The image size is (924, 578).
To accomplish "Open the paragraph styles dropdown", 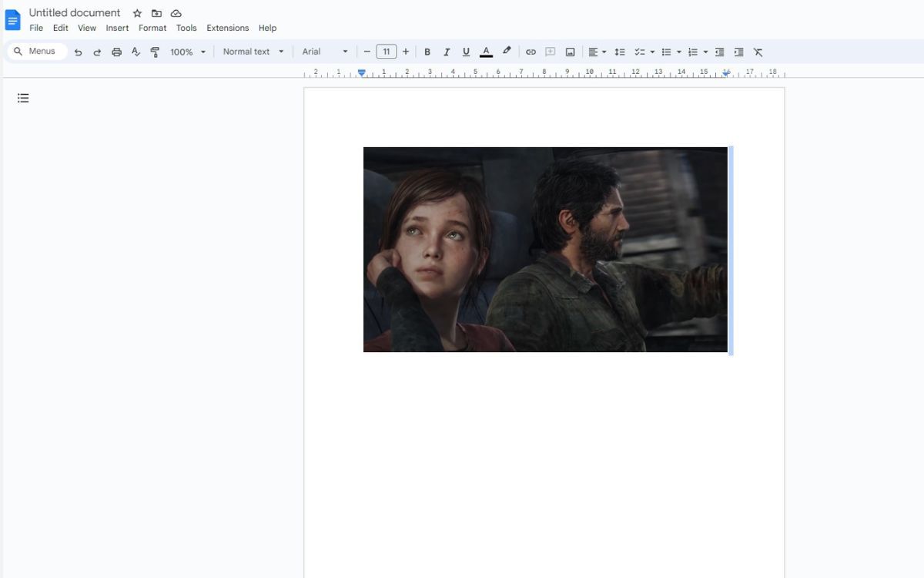I will click(x=252, y=52).
